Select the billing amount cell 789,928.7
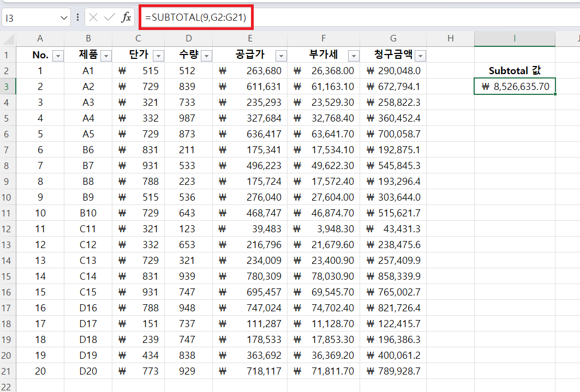The width and height of the screenshot is (580, 392). 393,371
